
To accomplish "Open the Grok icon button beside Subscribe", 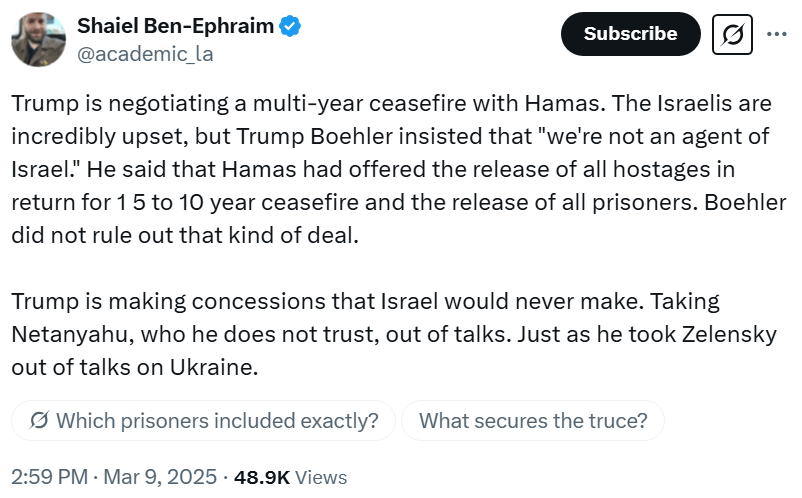I will pyautogui.click(x=732, y=34).
